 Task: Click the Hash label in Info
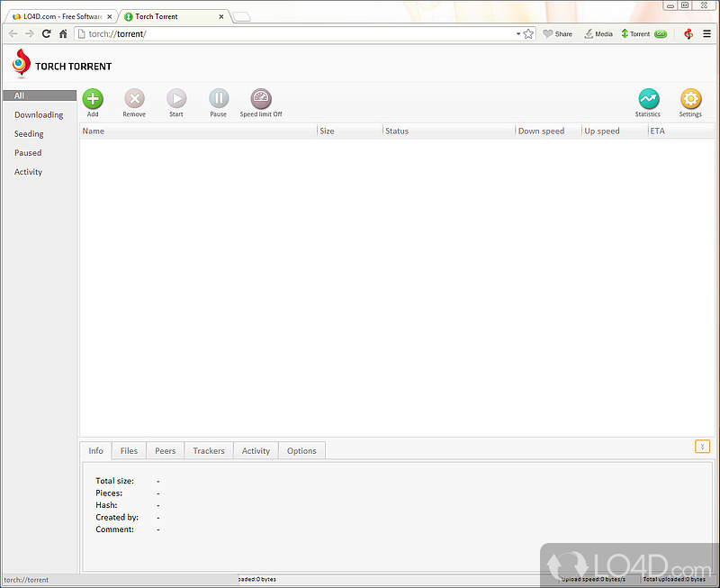pyautogui.click(x=106, y=505)
